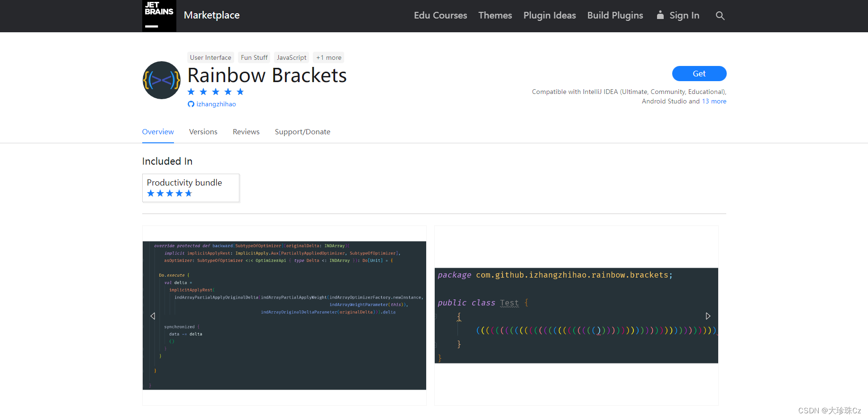Select the Fun Stuff tag

coord(254,57)
